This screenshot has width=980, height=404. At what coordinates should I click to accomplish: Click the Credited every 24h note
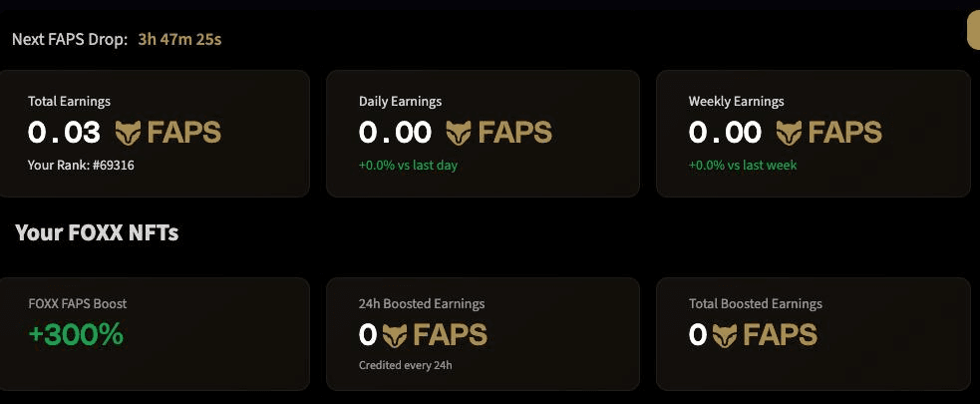(x=405, y=365)
